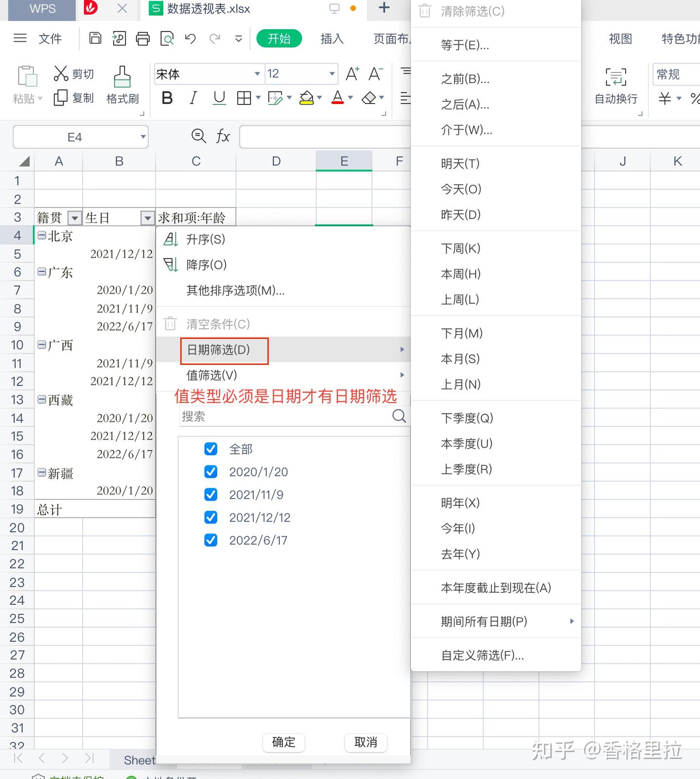700x779 pixels.
Task: Click the export/save-as icon in quick toolbar
Action: coord(119,38)
